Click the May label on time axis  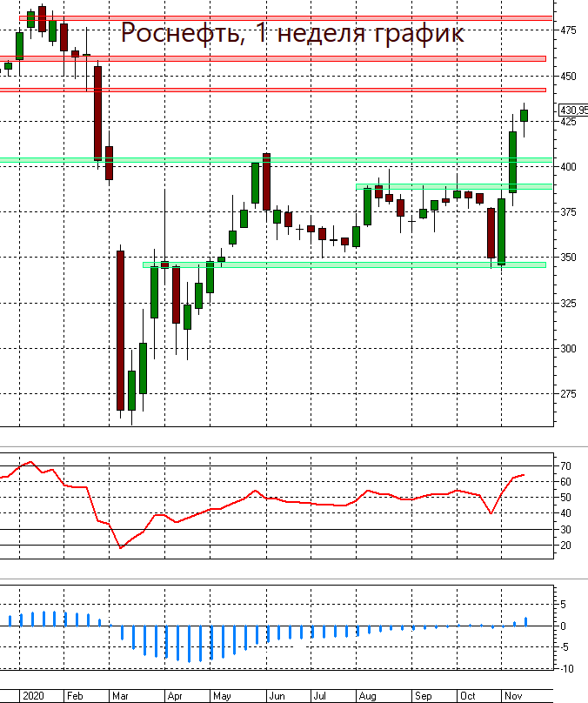[222, 696]
